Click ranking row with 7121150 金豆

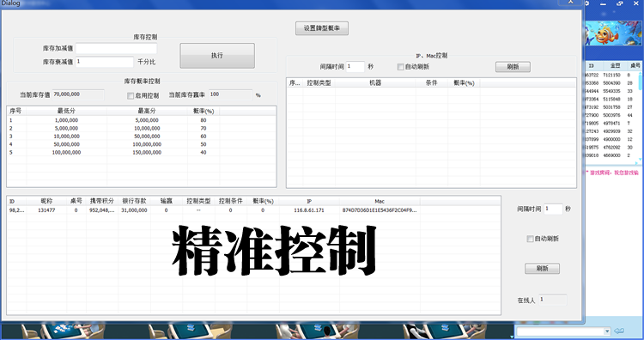click(x=611, y=76)
